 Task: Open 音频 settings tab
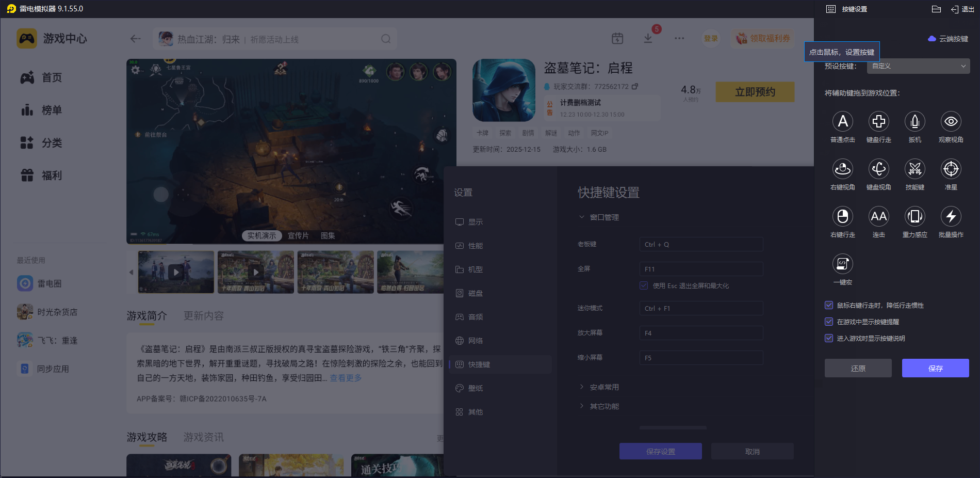coord(500,317)
